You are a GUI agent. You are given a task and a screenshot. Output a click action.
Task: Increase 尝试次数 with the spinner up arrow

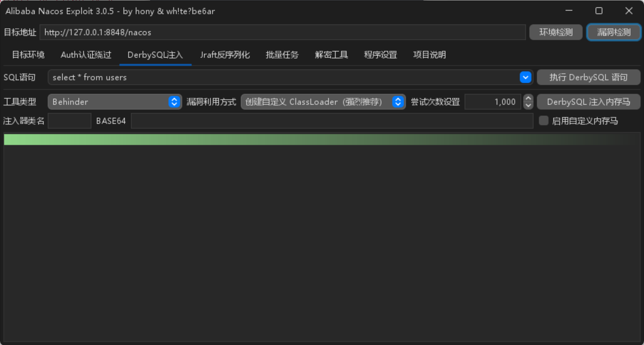click(x=528, y=98)
